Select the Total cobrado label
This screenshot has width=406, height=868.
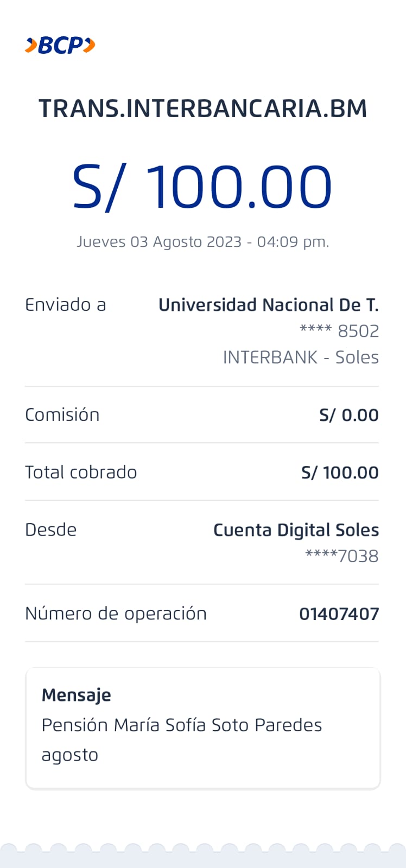pyautogui.click(x=81, y=473)
